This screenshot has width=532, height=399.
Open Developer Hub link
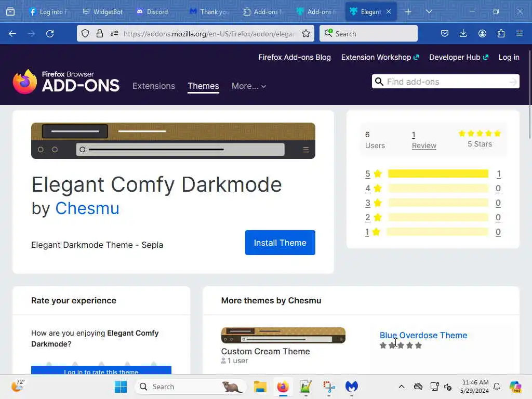point(459,57)
